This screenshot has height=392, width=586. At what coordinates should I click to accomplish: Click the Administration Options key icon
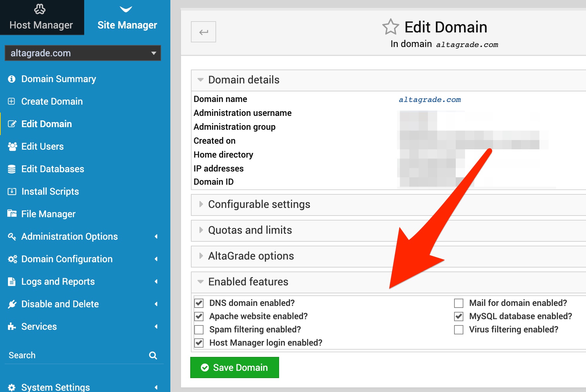tap(12, 236)
